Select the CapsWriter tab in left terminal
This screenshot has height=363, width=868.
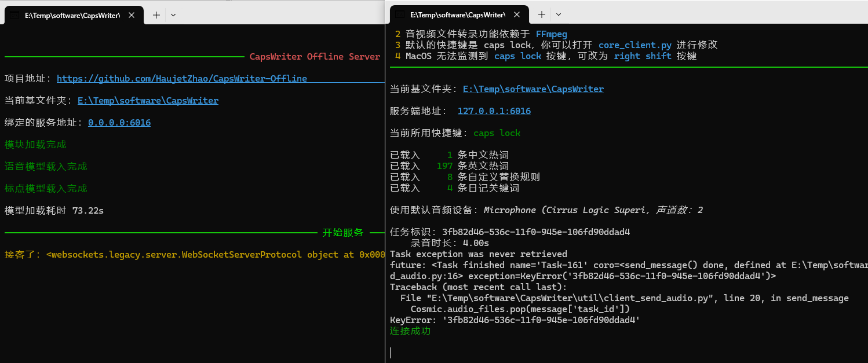coord(73,16)
